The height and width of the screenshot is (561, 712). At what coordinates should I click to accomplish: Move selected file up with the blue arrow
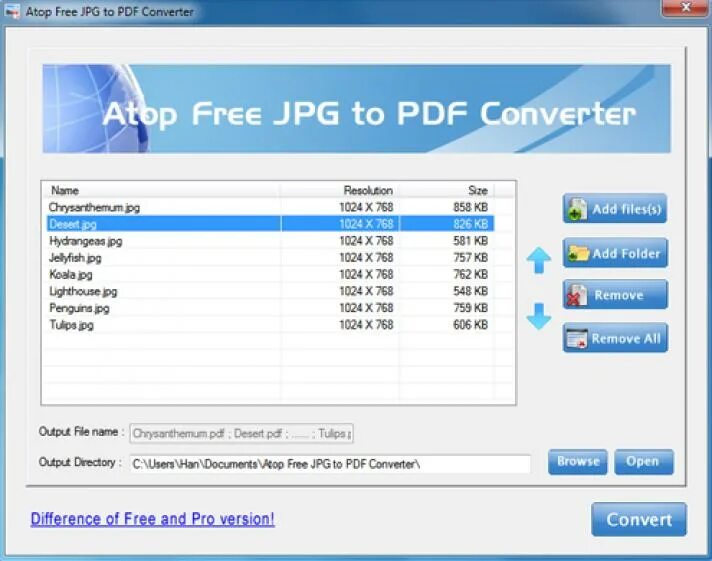(539, 260)
